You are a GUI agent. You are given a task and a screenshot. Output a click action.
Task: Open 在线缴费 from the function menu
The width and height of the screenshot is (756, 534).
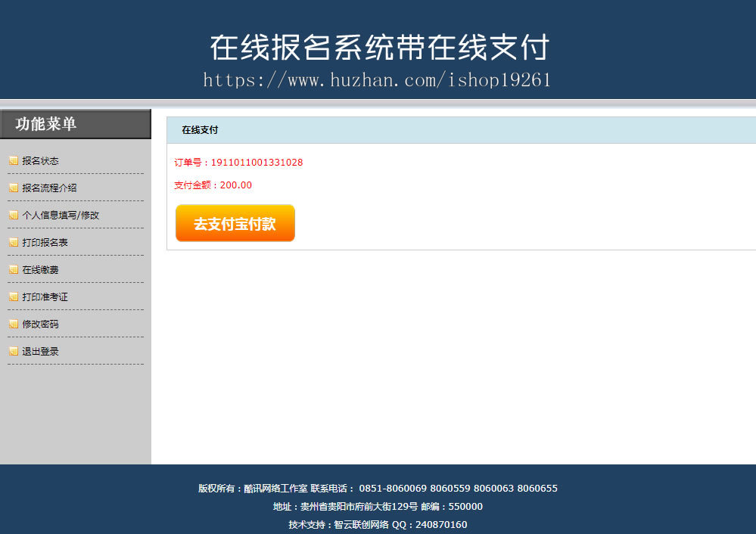tap(41, 270)
